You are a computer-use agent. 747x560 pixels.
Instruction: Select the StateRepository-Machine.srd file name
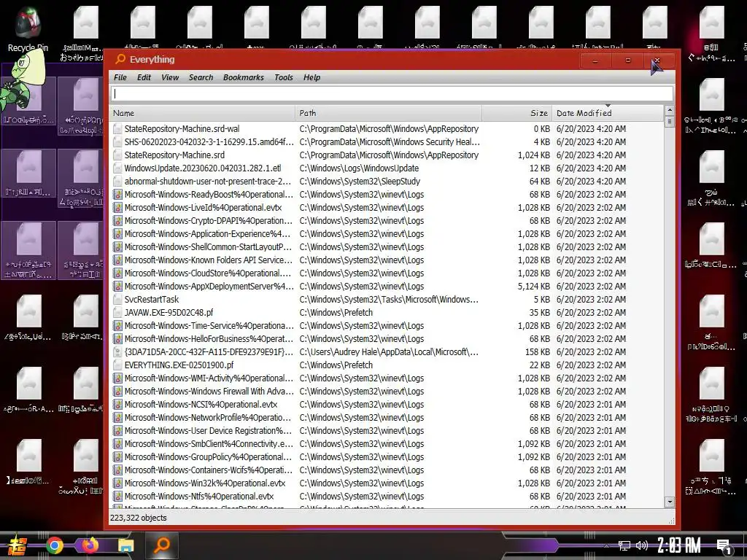click(x=174, y=155)
